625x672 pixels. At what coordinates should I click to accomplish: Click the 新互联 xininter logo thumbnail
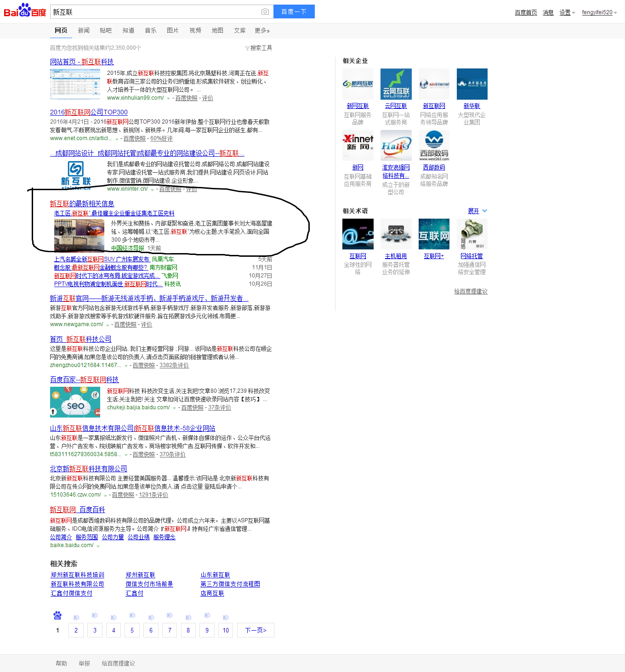click(75, 175)
